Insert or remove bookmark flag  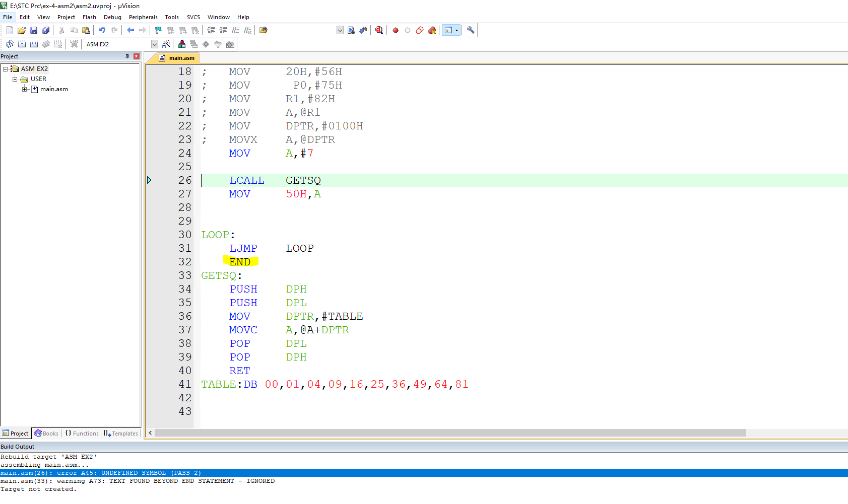click(158, 30)
